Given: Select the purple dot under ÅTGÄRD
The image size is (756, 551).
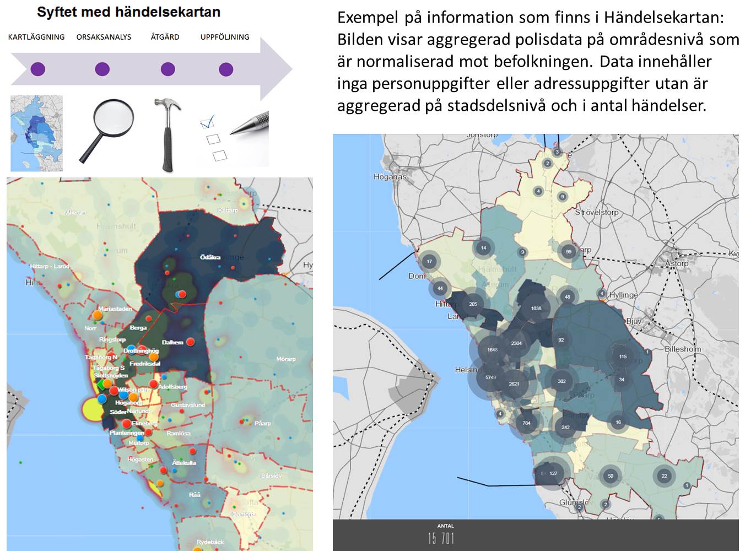Looking at the screenshot, I should pyautogui.click(x=168, y=69).
